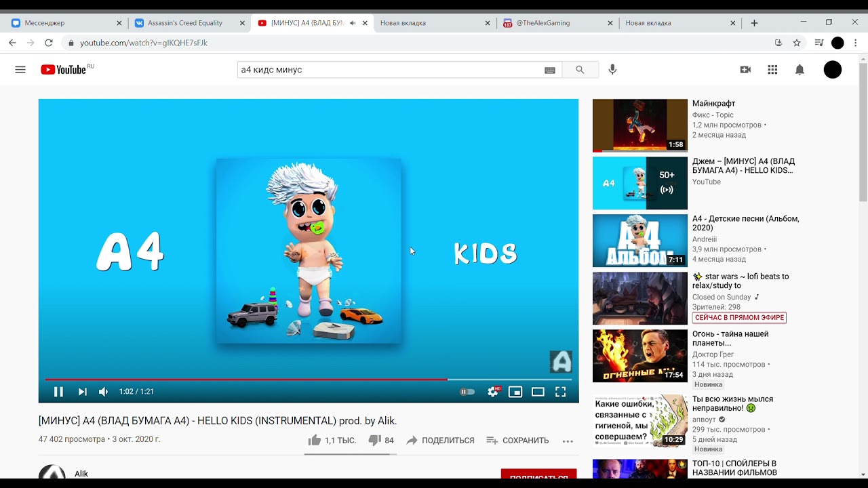Start voice search with the microphone

[x=612, y=70]
